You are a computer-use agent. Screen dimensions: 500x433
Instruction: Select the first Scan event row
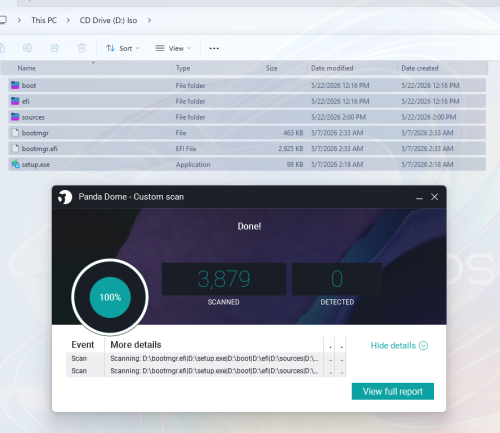pyautogui.click(x=206, y=359)
